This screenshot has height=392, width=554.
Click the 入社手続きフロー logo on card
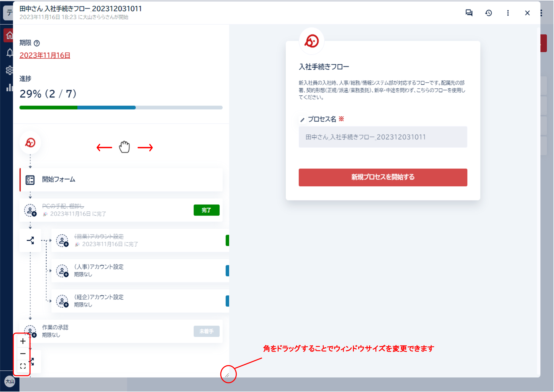point(312,41)
